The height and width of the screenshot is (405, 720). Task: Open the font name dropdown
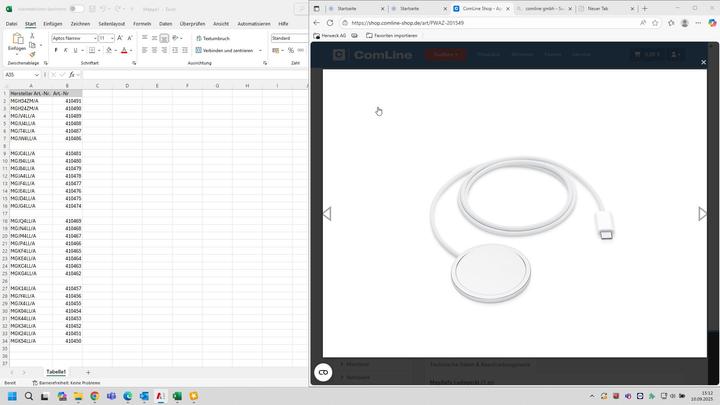point(74,38)
